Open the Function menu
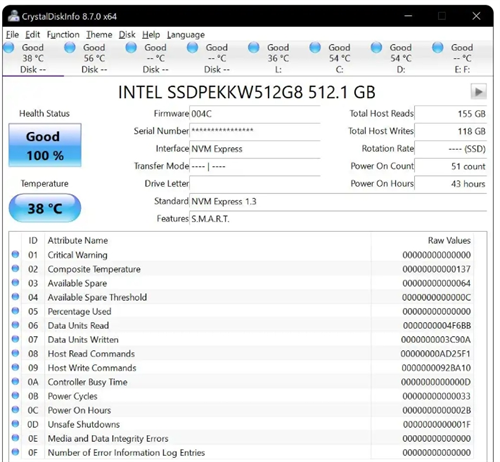 (x=63, y=35)
